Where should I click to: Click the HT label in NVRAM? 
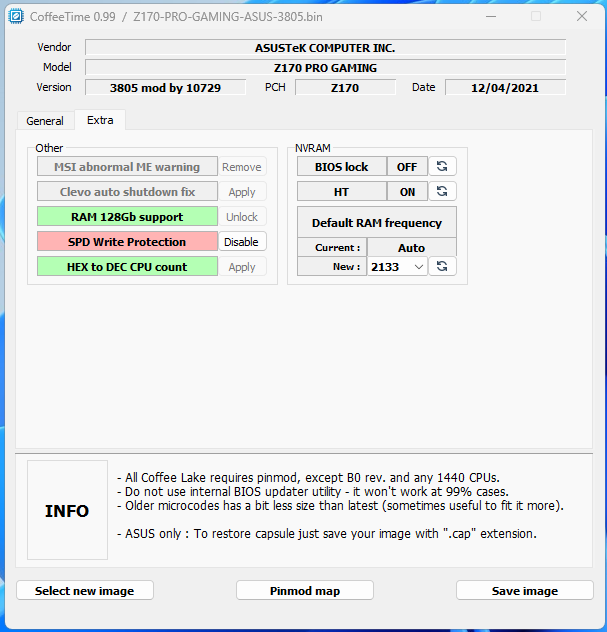pos(342,191)
